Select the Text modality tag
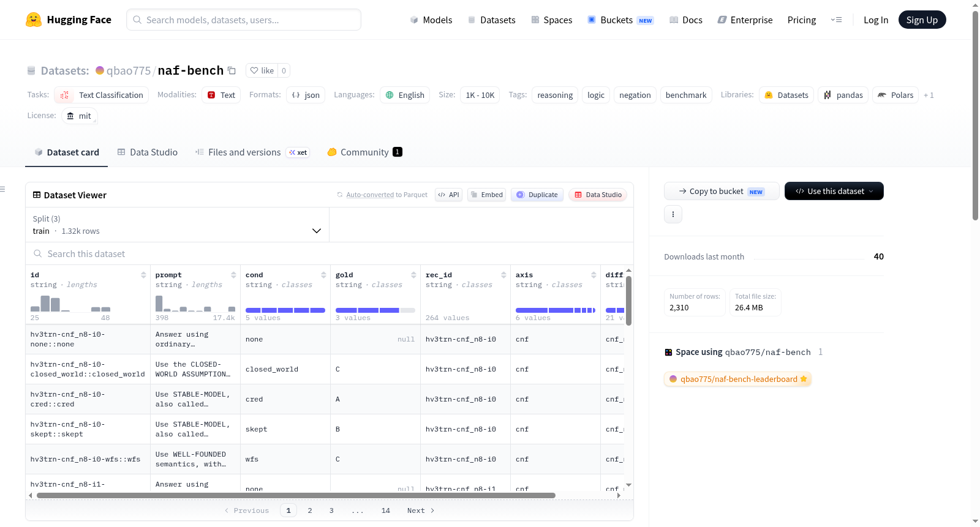Screen dimensions: 980x527 [x=221, y=95]
